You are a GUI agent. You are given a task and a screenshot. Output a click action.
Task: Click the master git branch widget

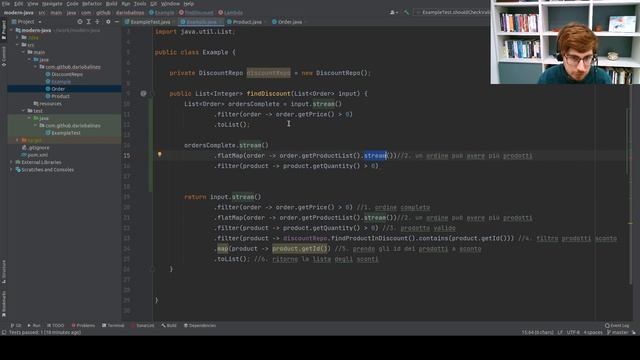click(618, 332)
